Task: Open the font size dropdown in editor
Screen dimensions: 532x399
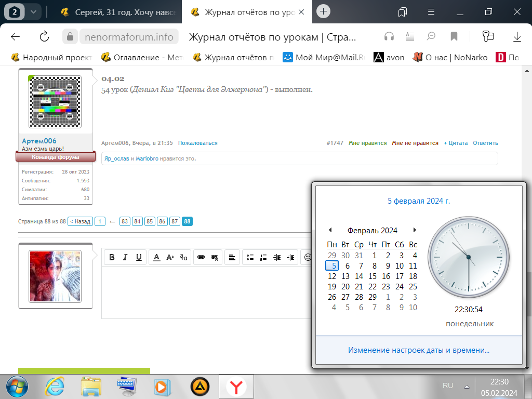Action: click(170, 257)
